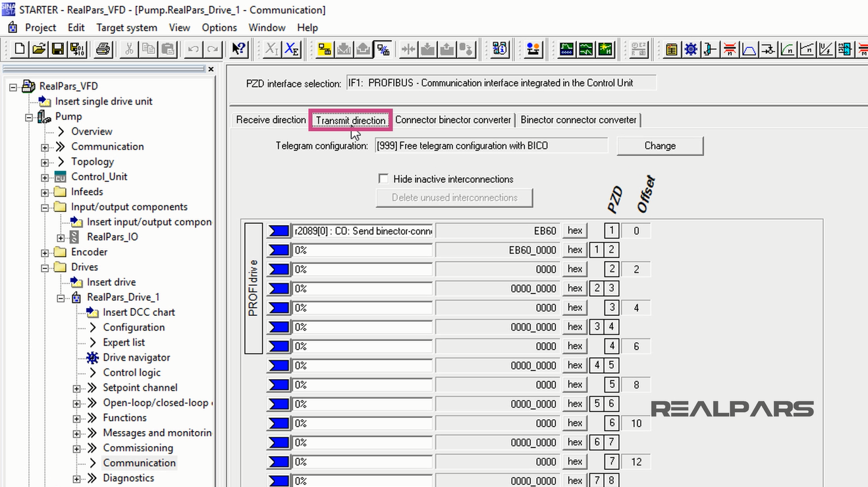Toggle hex button on PZD 4 offset 6 row
This screenshot has width=868, height=487.
coord(575,346)
